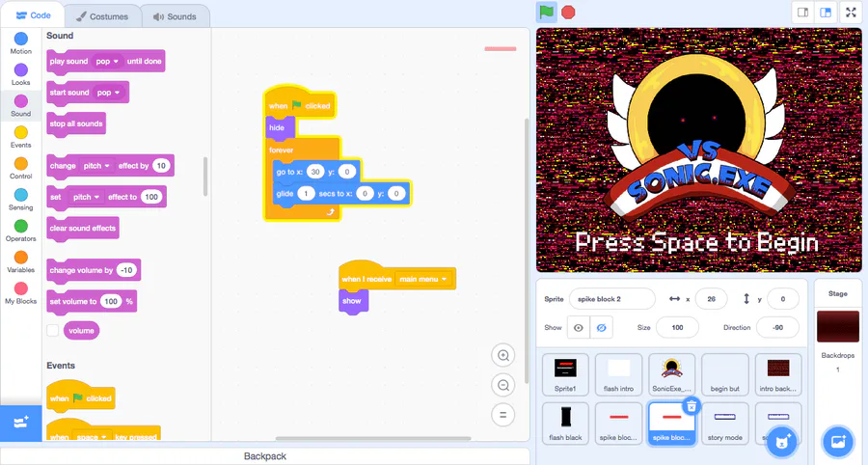Screen dimensions: 868x465
Task: Select the My Blocks category
Action: coord(21,293)
